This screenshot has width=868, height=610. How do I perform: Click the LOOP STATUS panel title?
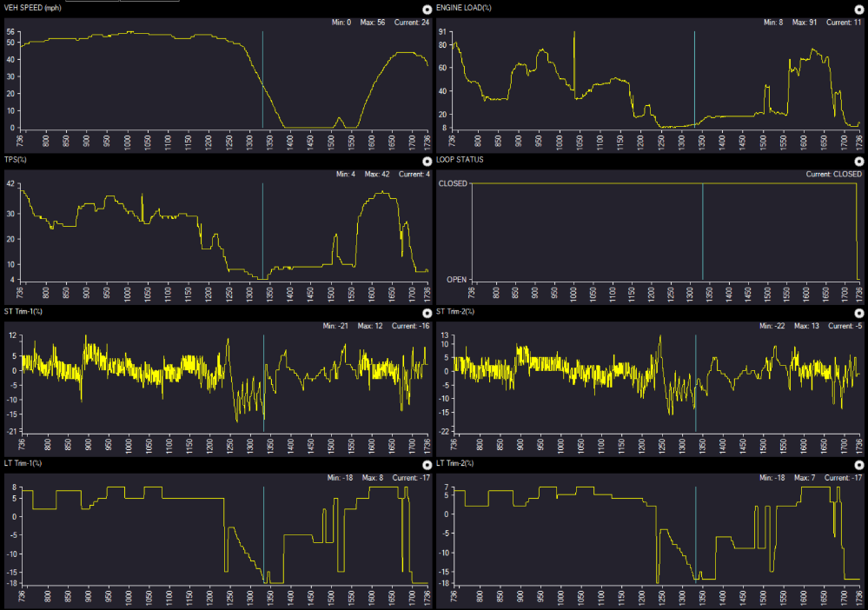(x=461, y=160)
